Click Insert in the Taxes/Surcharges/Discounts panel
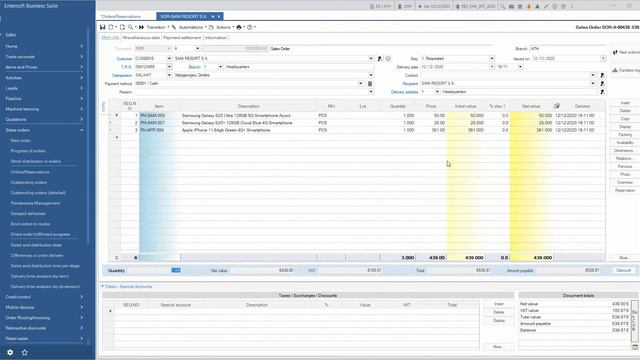 [499, 304]
